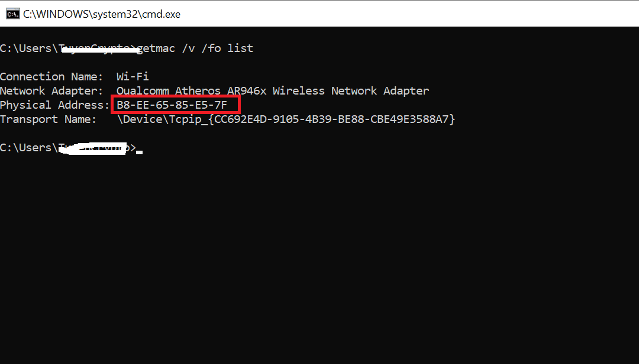
Task: Click the blinking cursor at the prompt
Action: (140, 152)
